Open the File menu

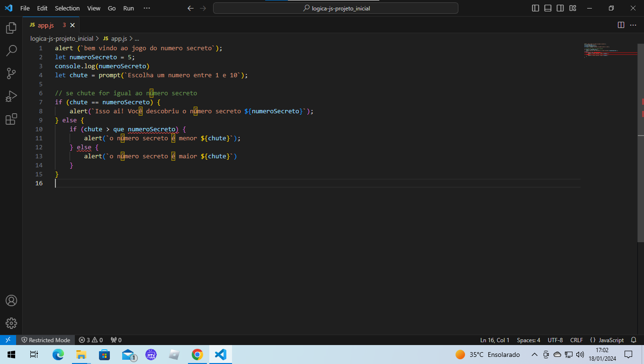click(x=25, y=8)
